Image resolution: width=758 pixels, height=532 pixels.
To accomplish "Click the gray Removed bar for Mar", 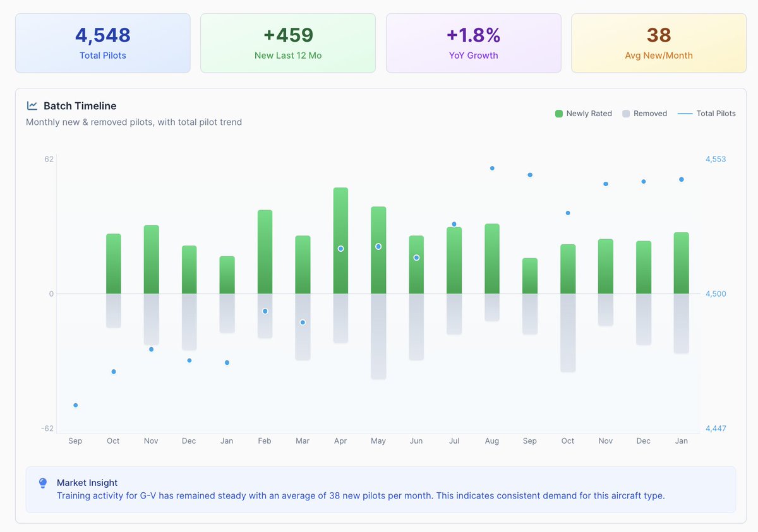I will (x=303, y=327).
